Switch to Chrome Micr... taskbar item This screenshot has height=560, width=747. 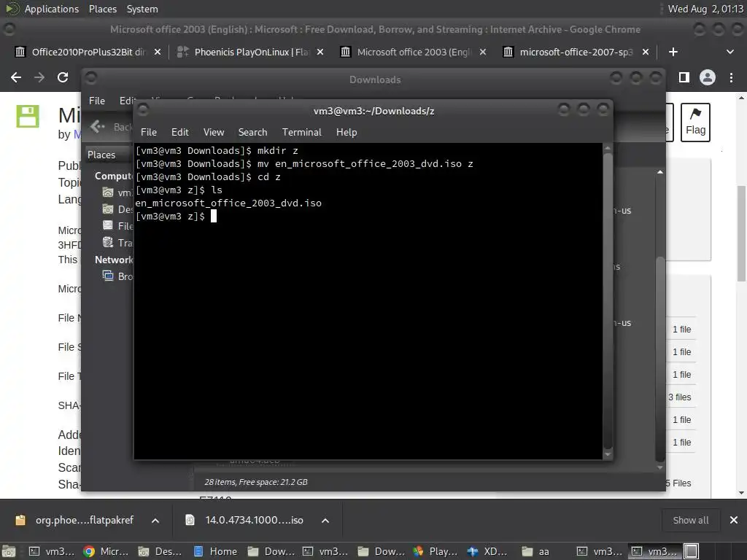[x=106, y=551]
